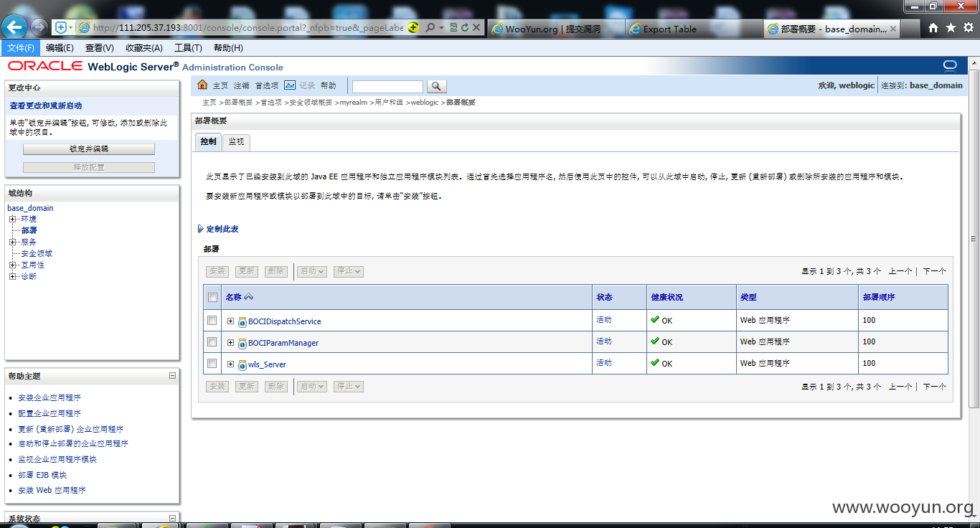Open the browser home icon
Viewport: 980px width, 528px height.
(933, 27)
